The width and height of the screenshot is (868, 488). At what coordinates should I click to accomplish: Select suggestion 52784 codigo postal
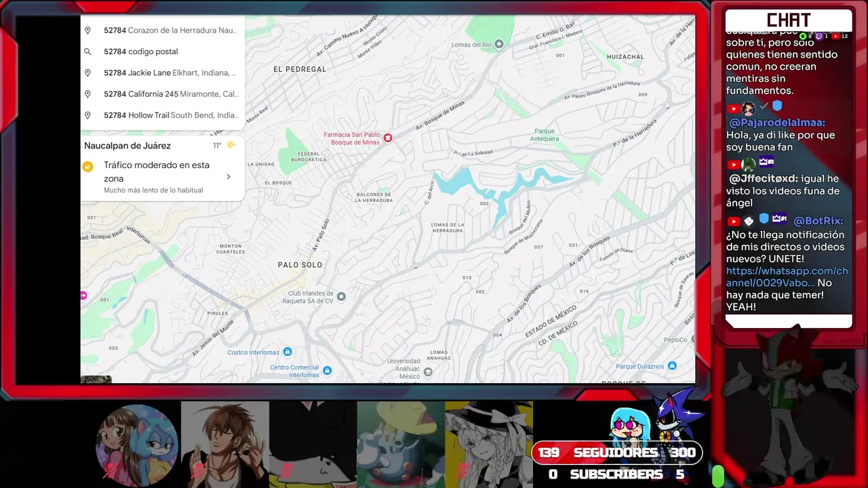point(163,52)
